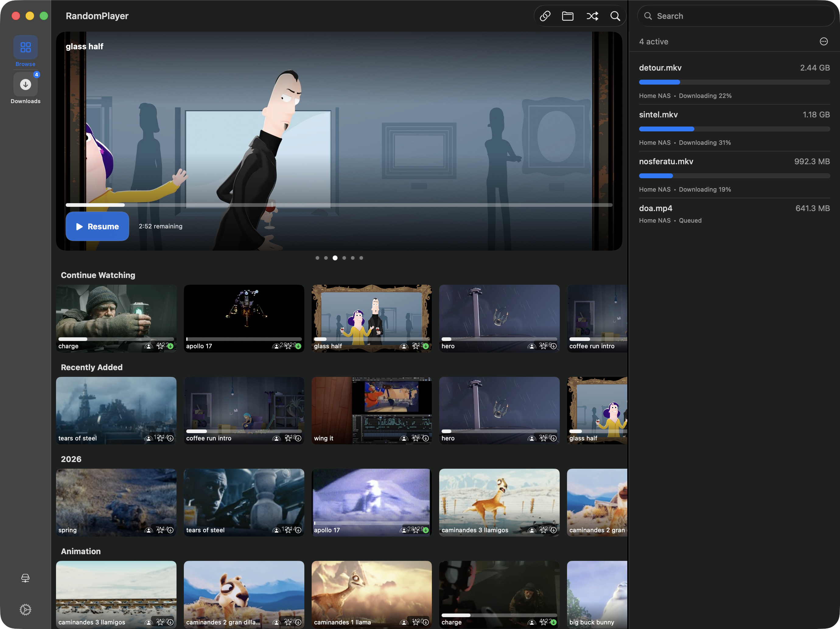Image resolution: width=840 pixels, height=629 pixels.
Task: Click the profile icon on spring card
Action: (149, 530)
